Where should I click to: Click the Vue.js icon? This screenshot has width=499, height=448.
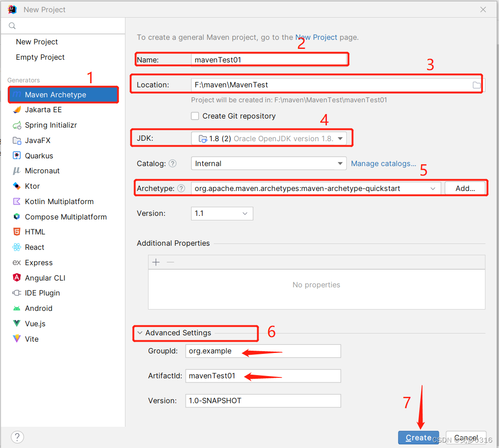tap(17, 324)
